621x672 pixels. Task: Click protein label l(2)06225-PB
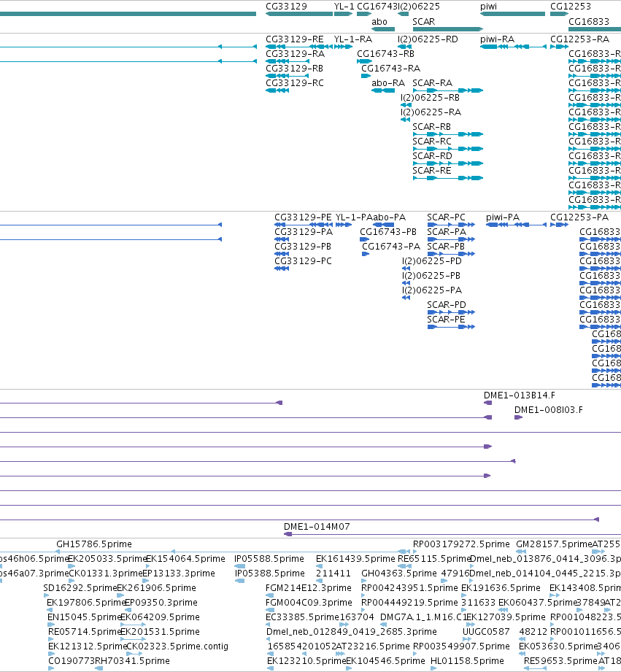point(431,276)
